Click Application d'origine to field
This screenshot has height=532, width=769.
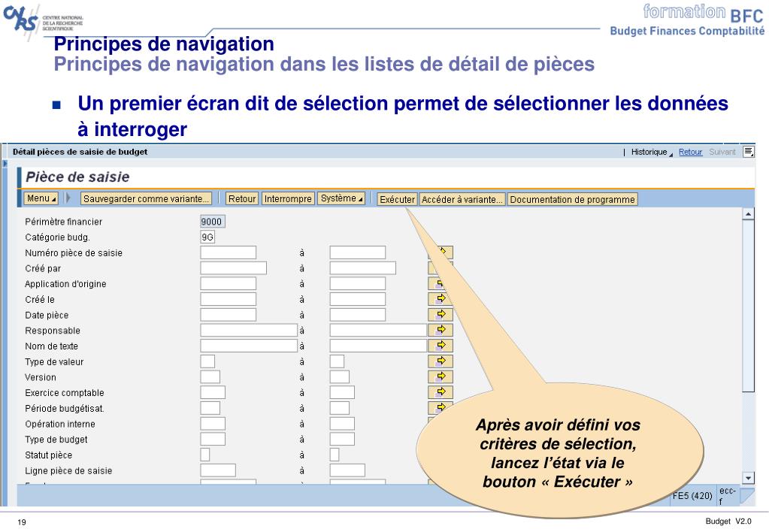pyautogui.click(x=358, y=283)
